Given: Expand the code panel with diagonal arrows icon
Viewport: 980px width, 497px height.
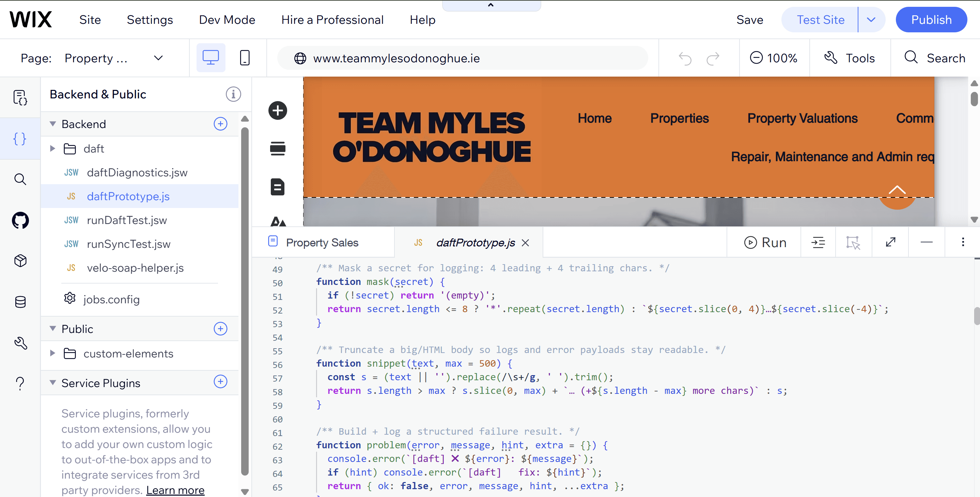Looking at the screenshot, I should pos(890,242).
